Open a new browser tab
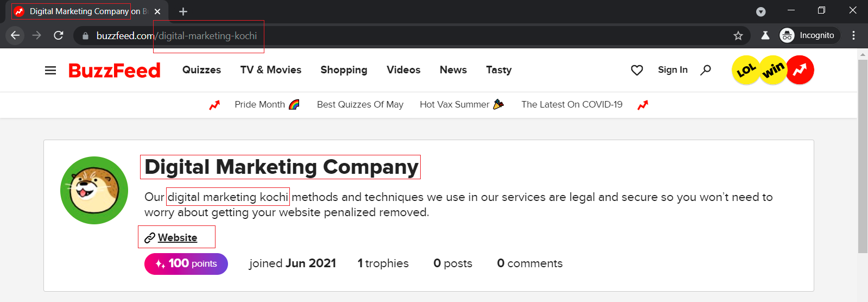This screenshot has width=868, height=302. 183,11
